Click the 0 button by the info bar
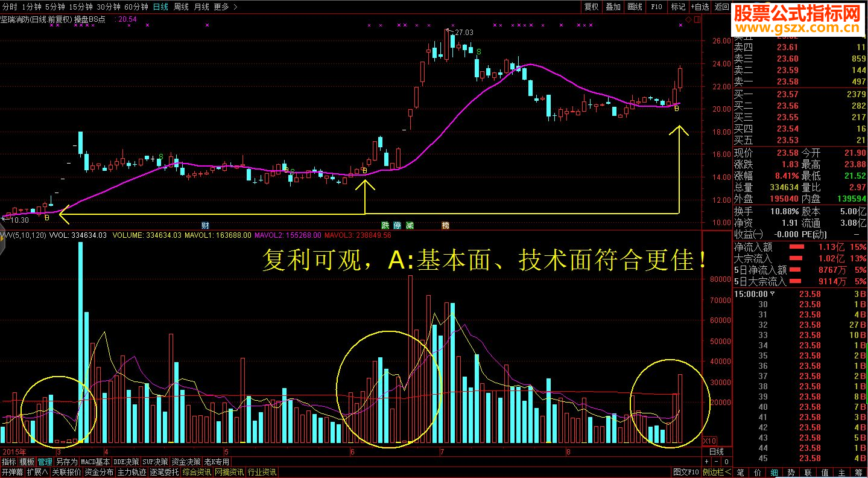The height and width of the screenshot is (478, 868). click(726, 462)
